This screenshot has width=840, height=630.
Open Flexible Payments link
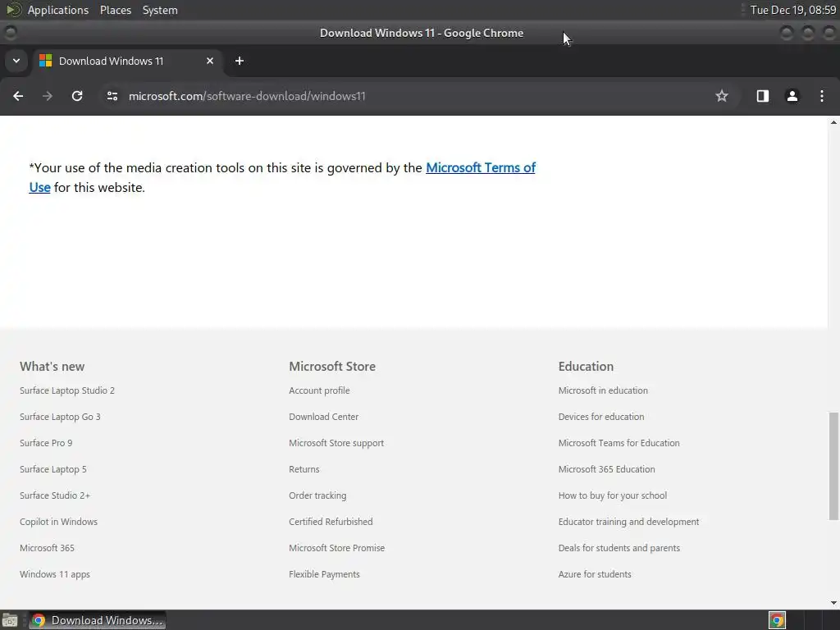(324, 574)
